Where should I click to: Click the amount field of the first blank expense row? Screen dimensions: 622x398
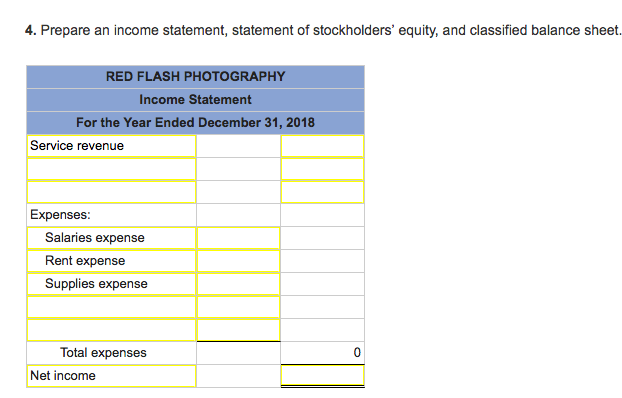[x=238, y=307]
